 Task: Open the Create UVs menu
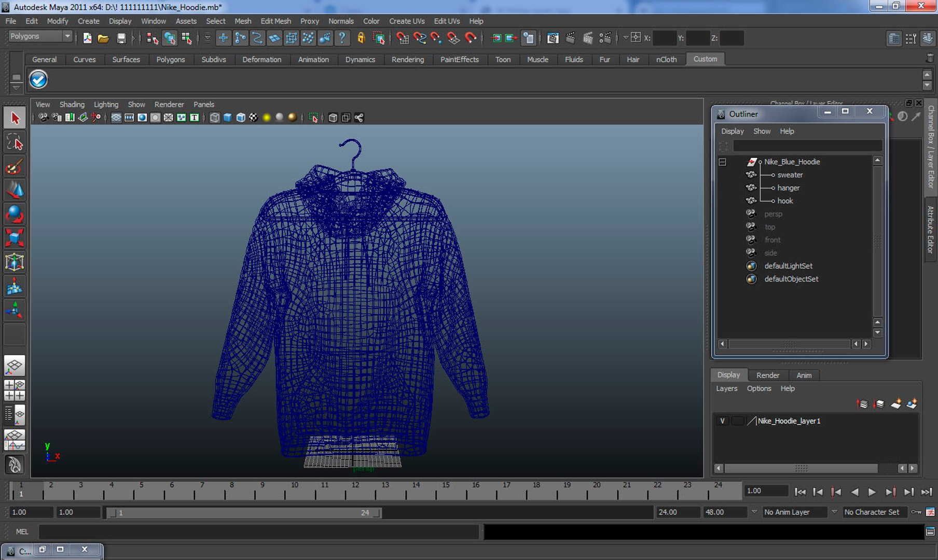[x=407, y=21]
